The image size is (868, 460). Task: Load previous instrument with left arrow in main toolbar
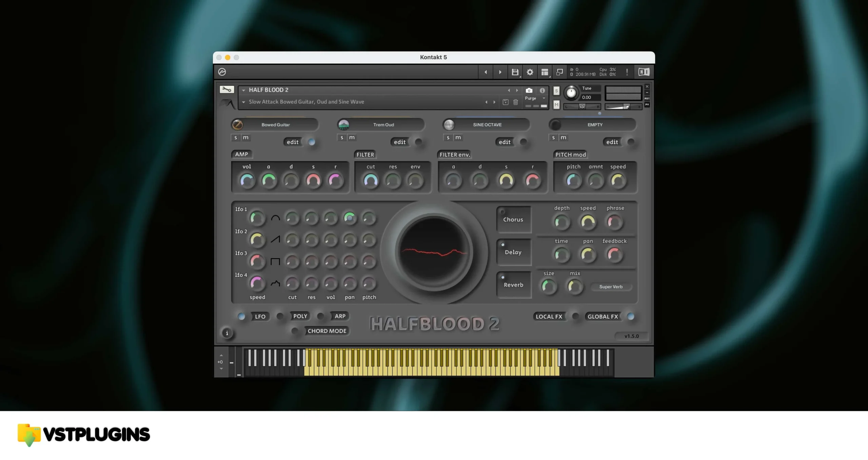tap(486, 72)
